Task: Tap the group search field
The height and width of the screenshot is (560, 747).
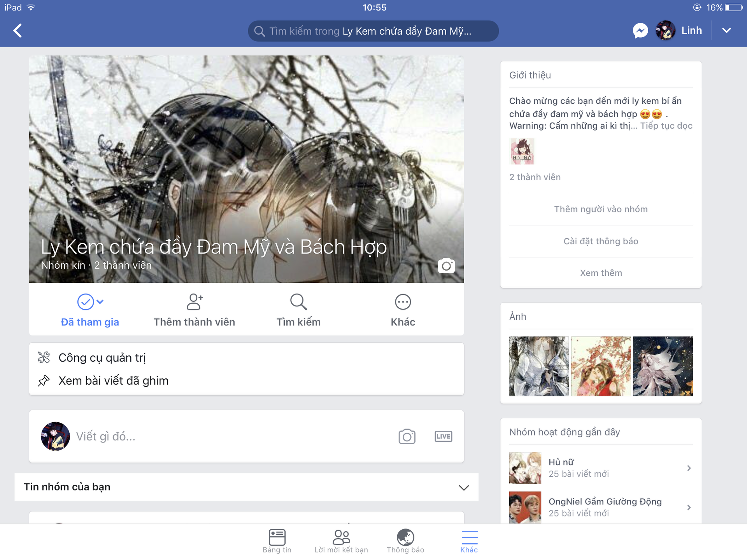Action: click(x=373, y=31)
